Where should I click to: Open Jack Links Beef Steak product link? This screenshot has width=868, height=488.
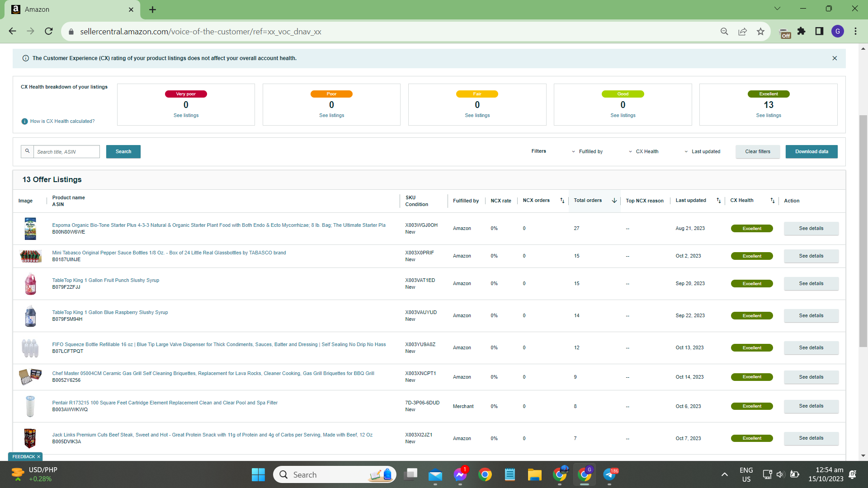212,435
